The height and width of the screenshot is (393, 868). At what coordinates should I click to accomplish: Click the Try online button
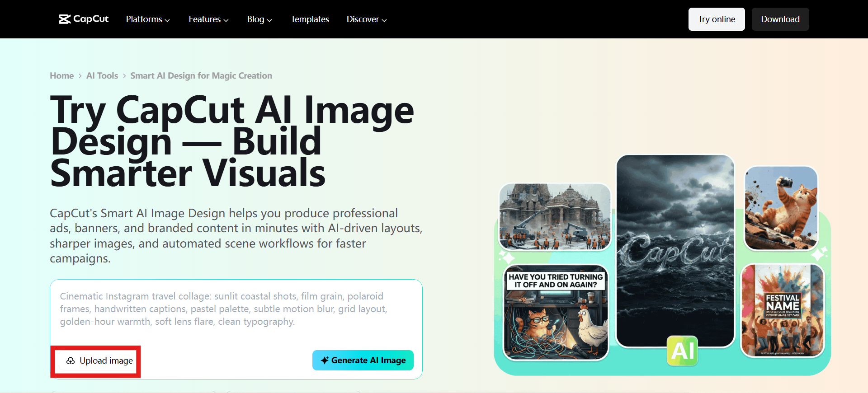pyautogui.click(x=717, y=19)
